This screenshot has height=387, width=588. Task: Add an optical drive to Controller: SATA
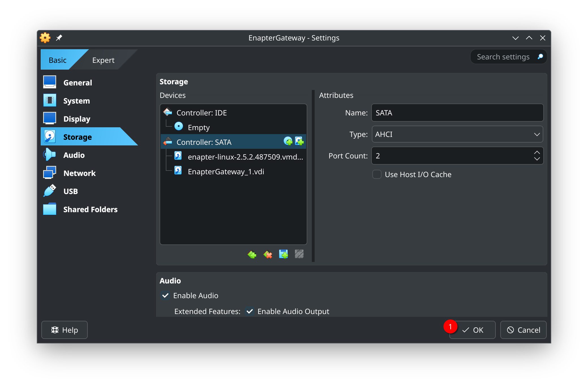[288, 142]
